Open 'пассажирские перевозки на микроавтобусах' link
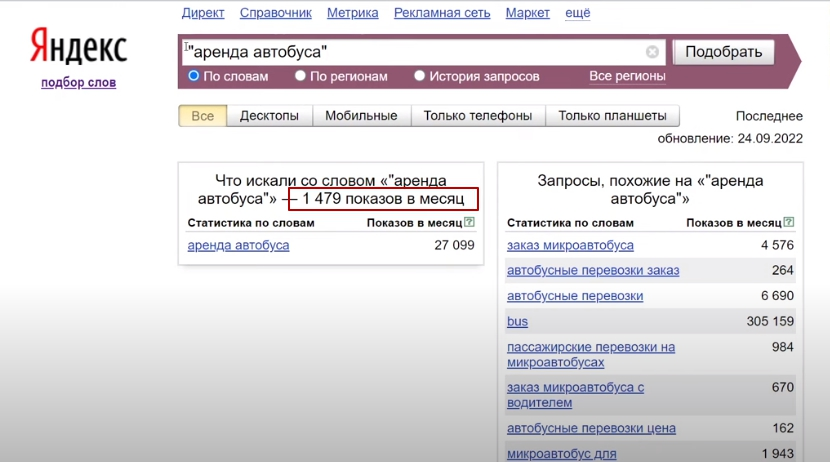This screenshot has height=462, width=830. 591,355
